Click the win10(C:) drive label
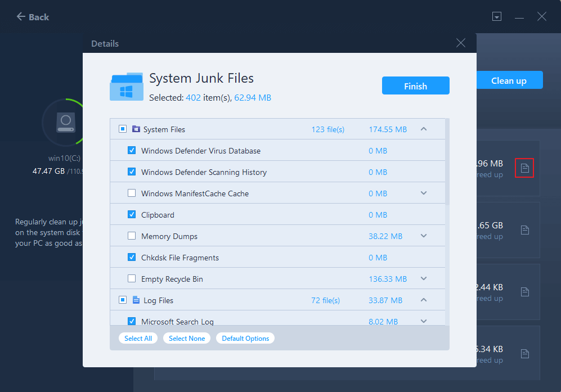Viewport: 561px width, 392px height. 64,158
